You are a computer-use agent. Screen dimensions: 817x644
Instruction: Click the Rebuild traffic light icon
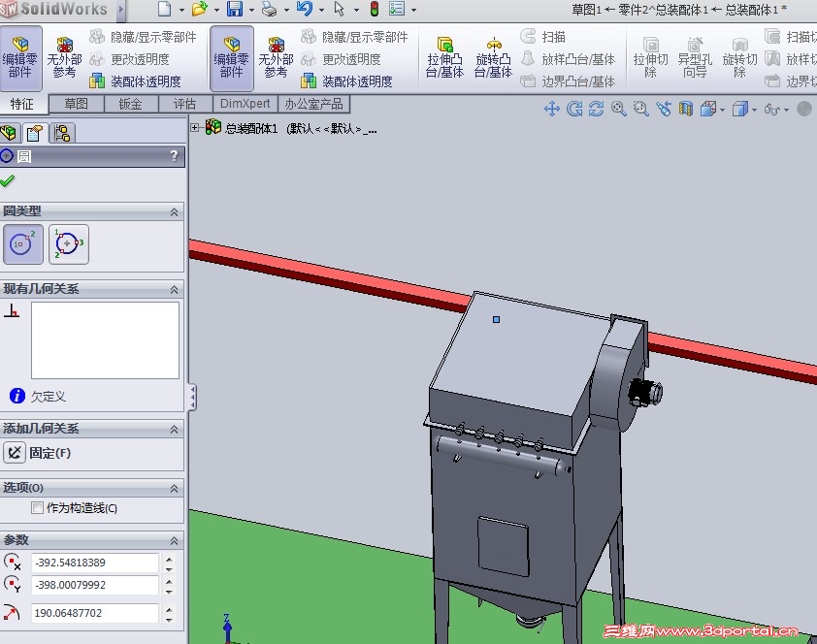pyautogui.click(x=375, y=9)
